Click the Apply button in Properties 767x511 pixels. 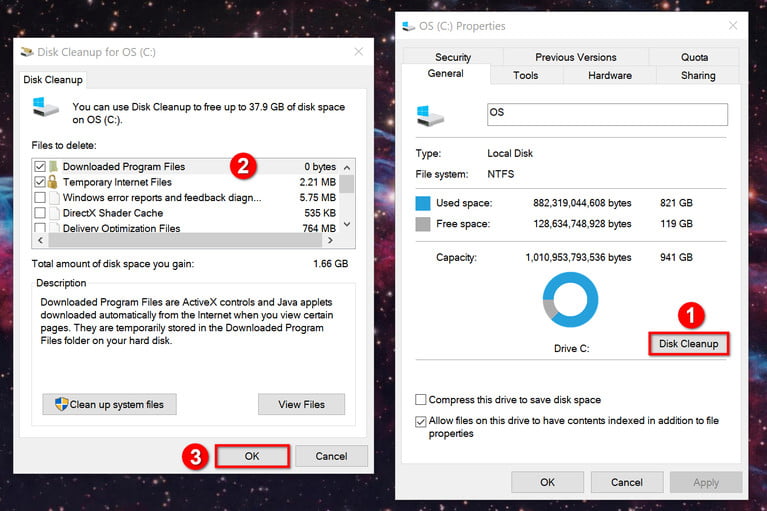(706, 482)
